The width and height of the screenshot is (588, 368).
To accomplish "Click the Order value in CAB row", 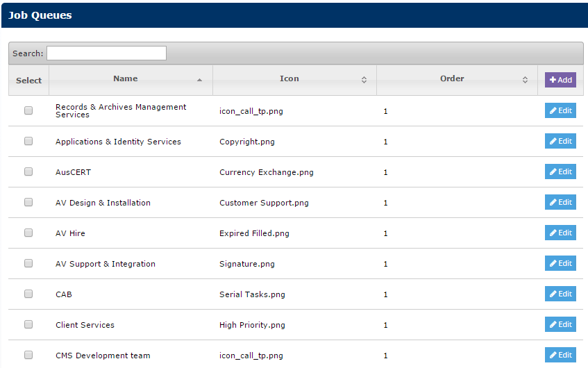I will (x=385, y=295).
